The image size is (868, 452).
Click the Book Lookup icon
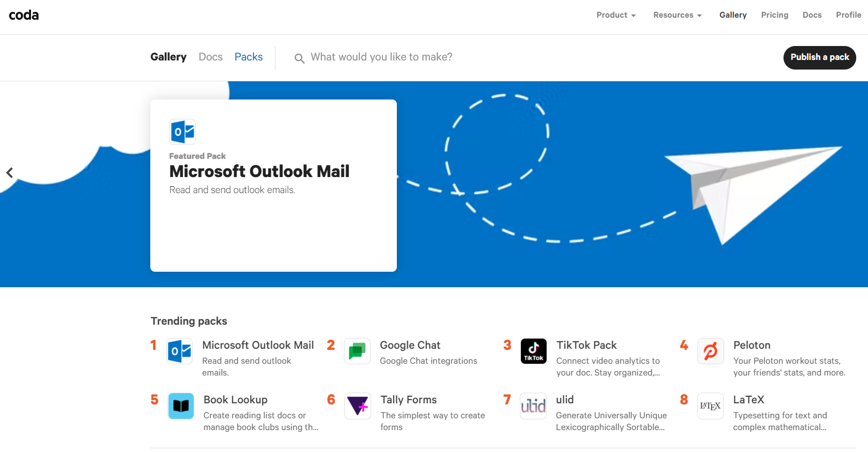click(181, 406)
